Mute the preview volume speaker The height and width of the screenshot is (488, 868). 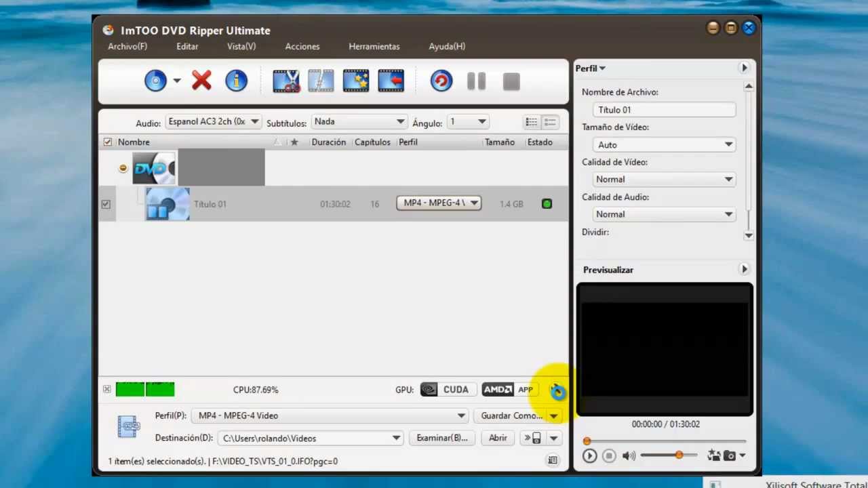[629, 456]
